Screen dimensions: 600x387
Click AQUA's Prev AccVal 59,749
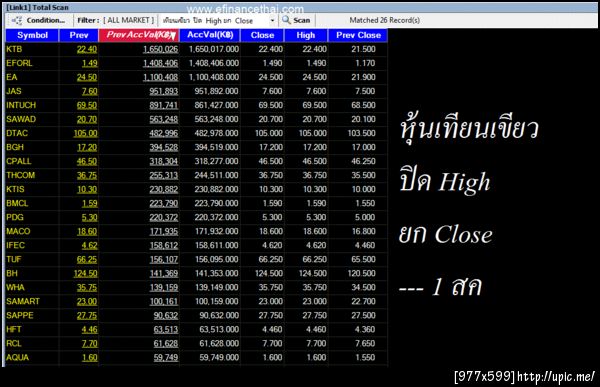click(166, 358)
